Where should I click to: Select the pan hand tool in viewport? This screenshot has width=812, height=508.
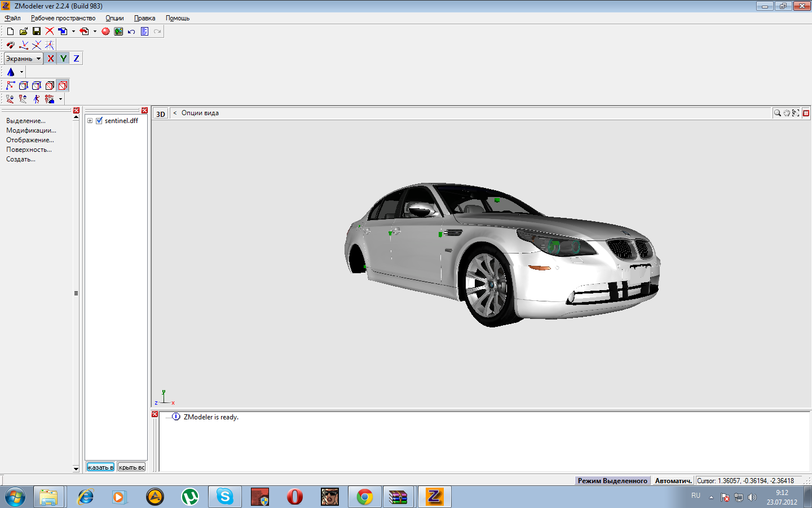[787, 113]
